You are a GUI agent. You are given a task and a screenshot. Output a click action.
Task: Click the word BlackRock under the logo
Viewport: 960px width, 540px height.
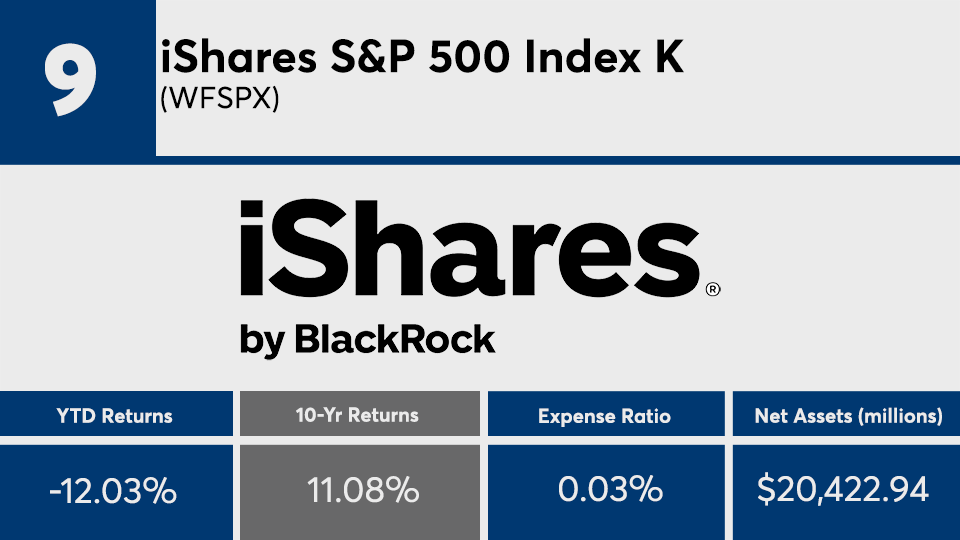coord(394,340)
